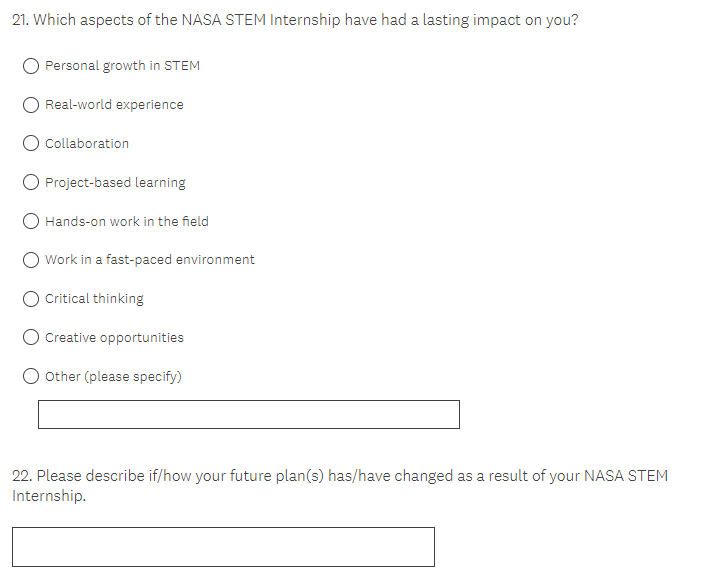Click the Personal growth in STEM label

122,66
